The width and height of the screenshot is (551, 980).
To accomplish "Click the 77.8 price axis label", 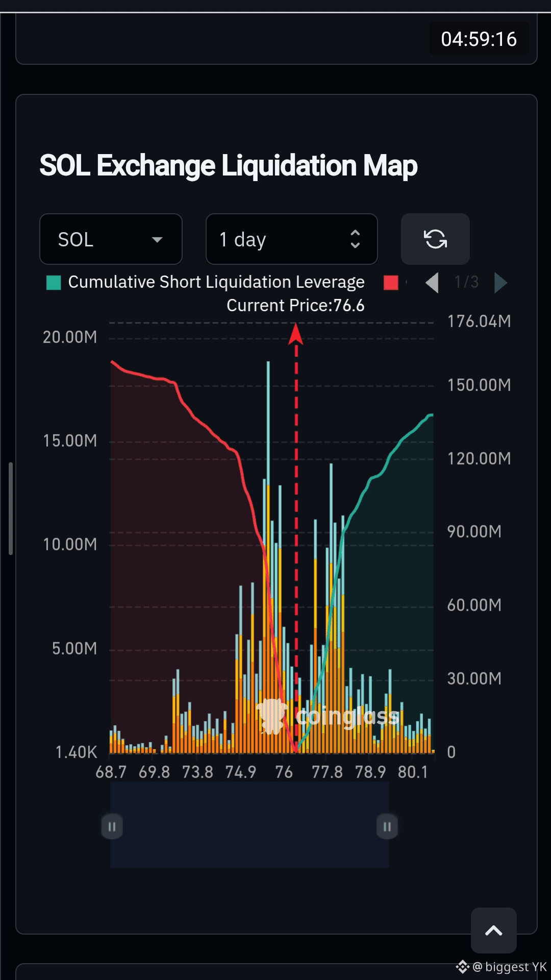I will [x=327, y=772].
